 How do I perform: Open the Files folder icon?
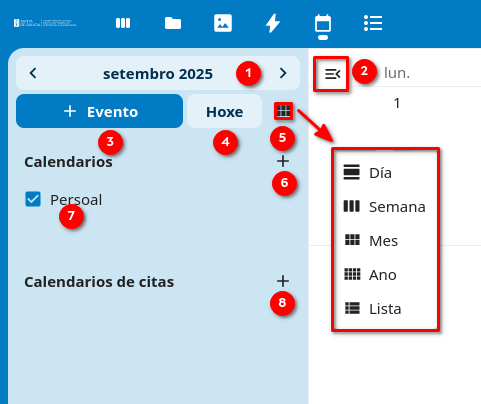173,23
